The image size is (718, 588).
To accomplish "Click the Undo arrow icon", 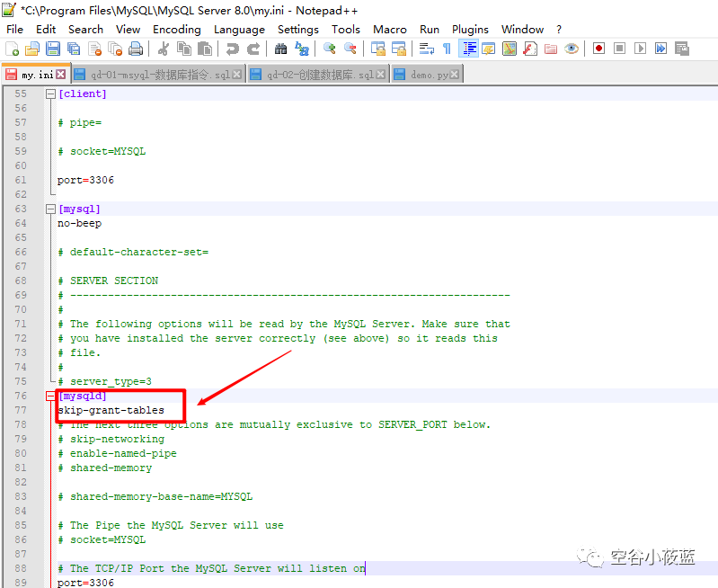I will click(233, 49).
